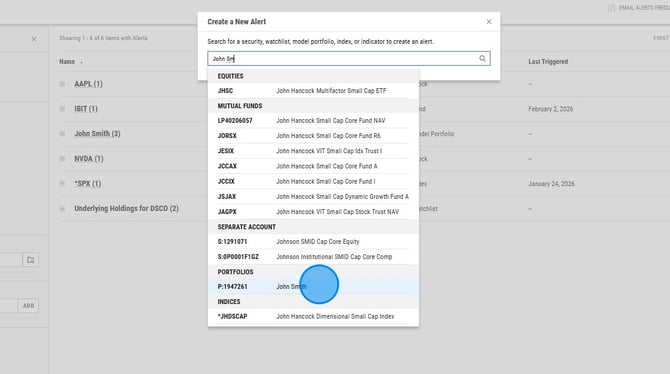Open the AAPL (1) alert entry
The width and height of the screenshot is (670, 374).
coord(88,84)
